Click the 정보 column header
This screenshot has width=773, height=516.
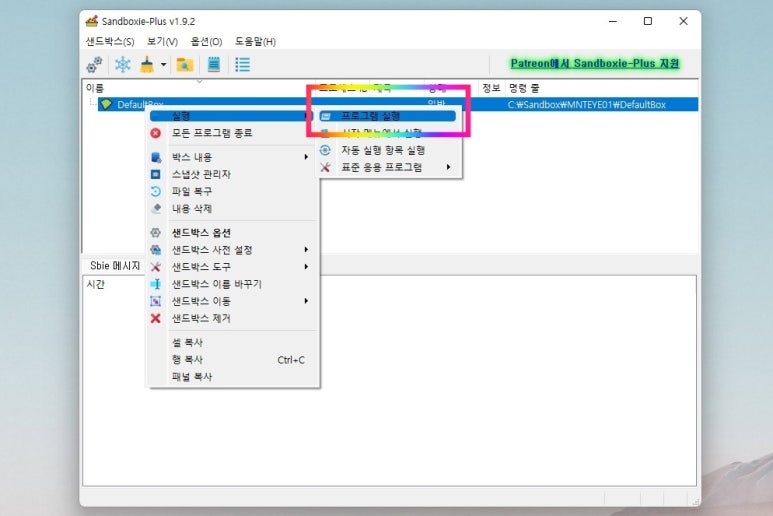(x=491, y=88)
